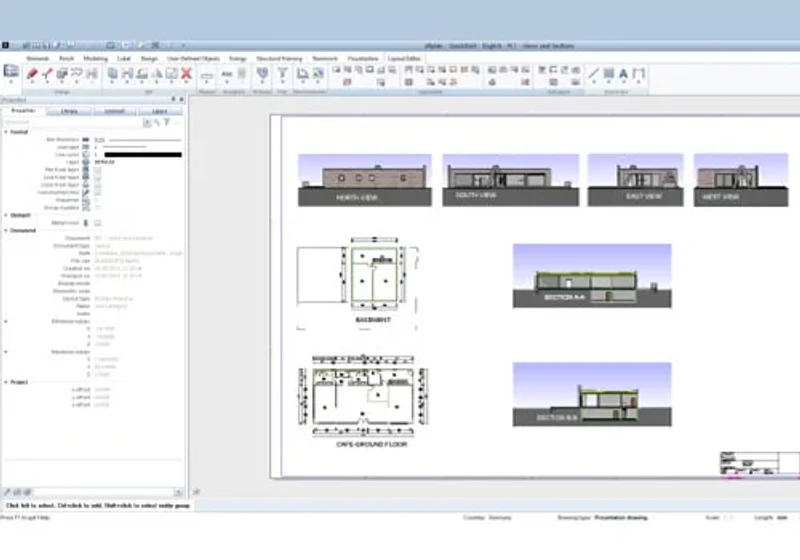Switch to the Library palette tab

[x=69, y=111]
